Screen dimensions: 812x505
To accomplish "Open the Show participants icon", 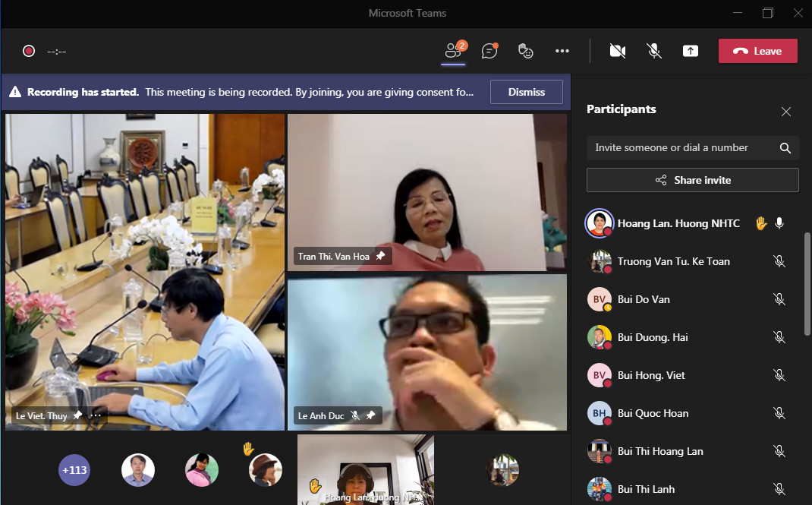I will [454, 51].
